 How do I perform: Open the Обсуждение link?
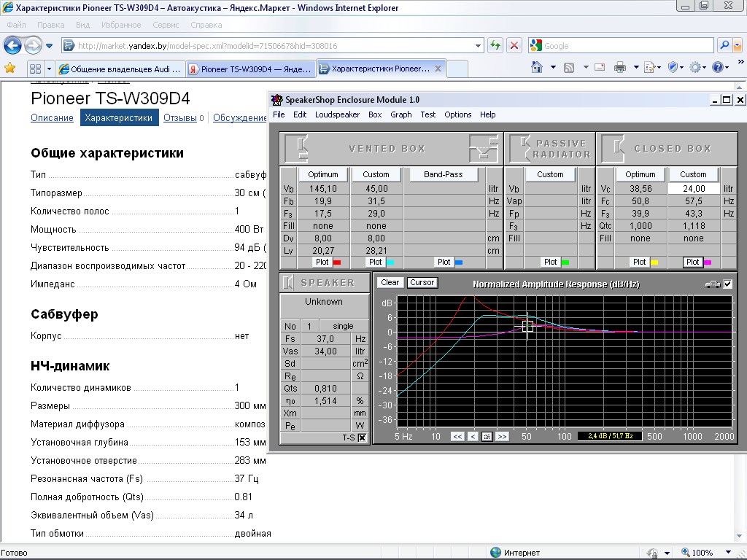[239, 117]
